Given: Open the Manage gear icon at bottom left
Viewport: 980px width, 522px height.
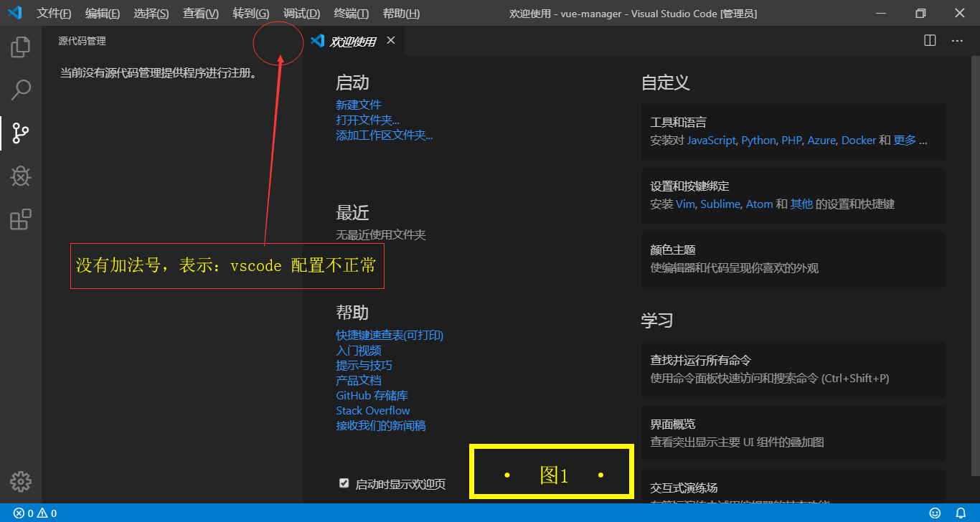Looking at the screenshot, I should coord(20,481).
